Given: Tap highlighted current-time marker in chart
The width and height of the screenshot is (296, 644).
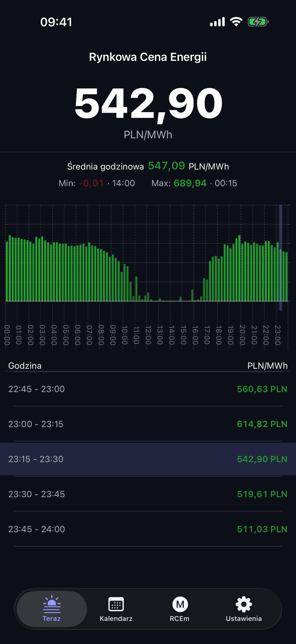Looking at the screenshot, I should 281,258.
